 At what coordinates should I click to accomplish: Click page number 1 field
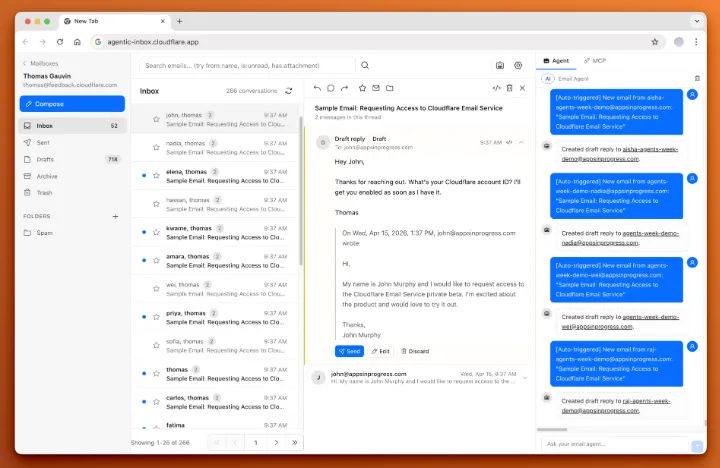point(256,443)
